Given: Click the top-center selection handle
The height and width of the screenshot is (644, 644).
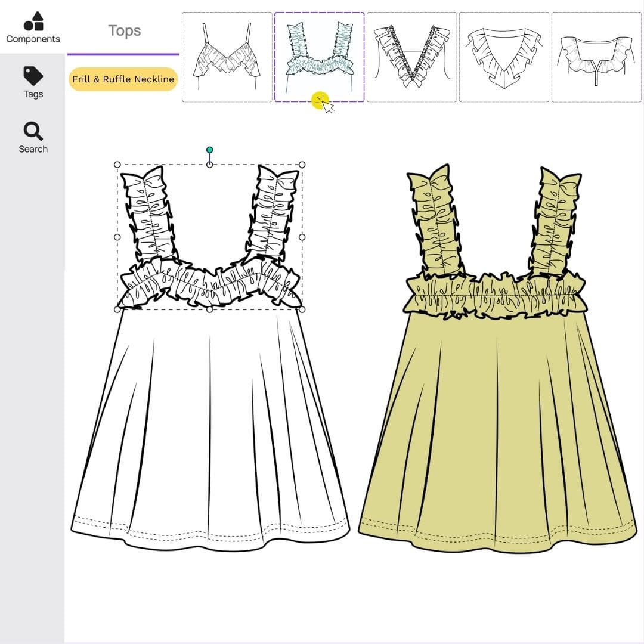Looking at the screenshot, I should 209,165.
